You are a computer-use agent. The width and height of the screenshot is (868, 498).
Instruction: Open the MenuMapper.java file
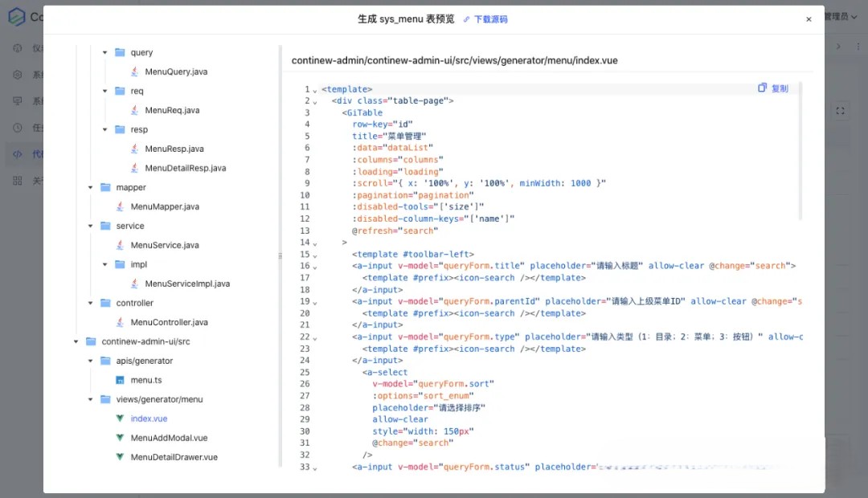pos(165,206)
